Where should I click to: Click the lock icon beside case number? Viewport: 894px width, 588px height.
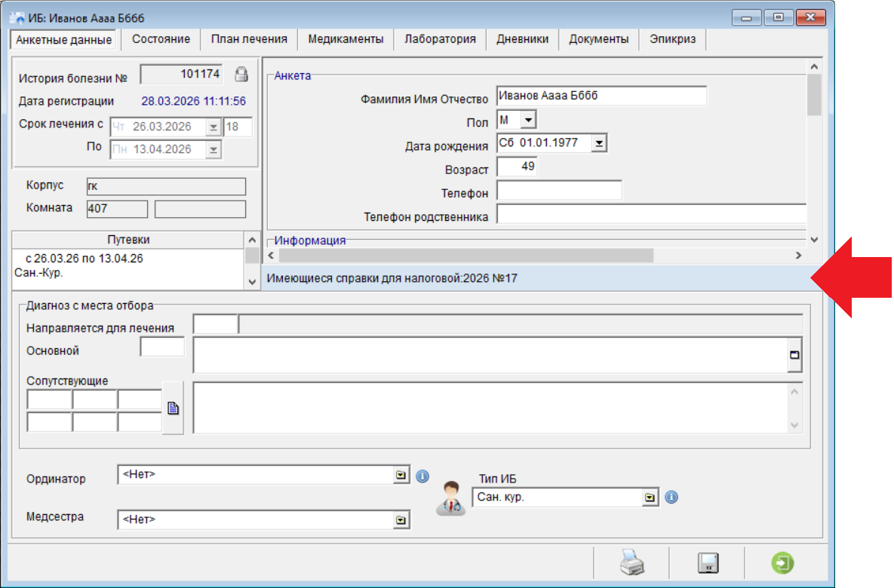click(241, 74)
